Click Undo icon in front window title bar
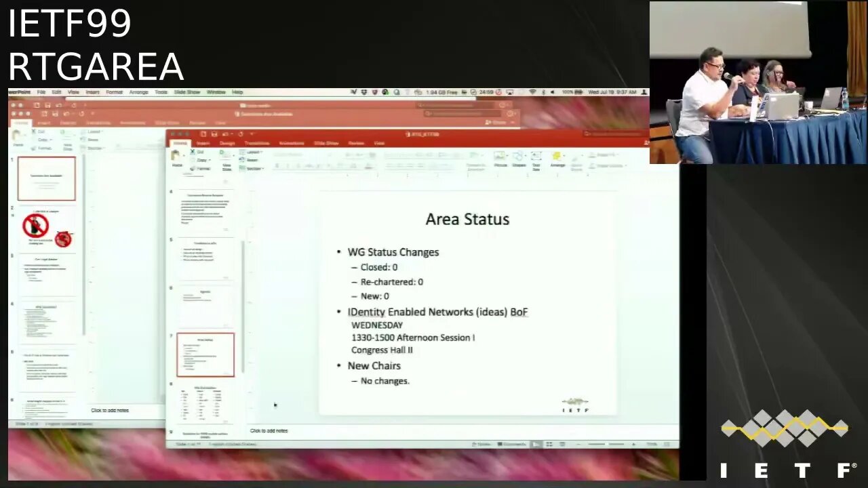 click(226, 134)
